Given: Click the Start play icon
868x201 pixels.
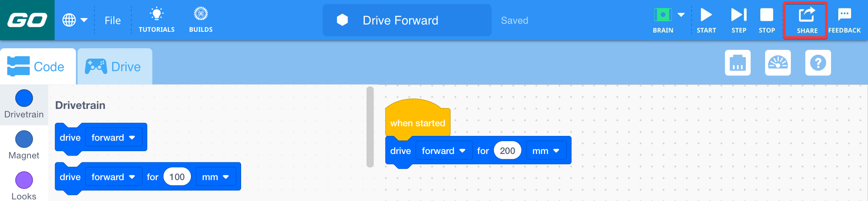Looking at the screenshot, I should [706, 15].
